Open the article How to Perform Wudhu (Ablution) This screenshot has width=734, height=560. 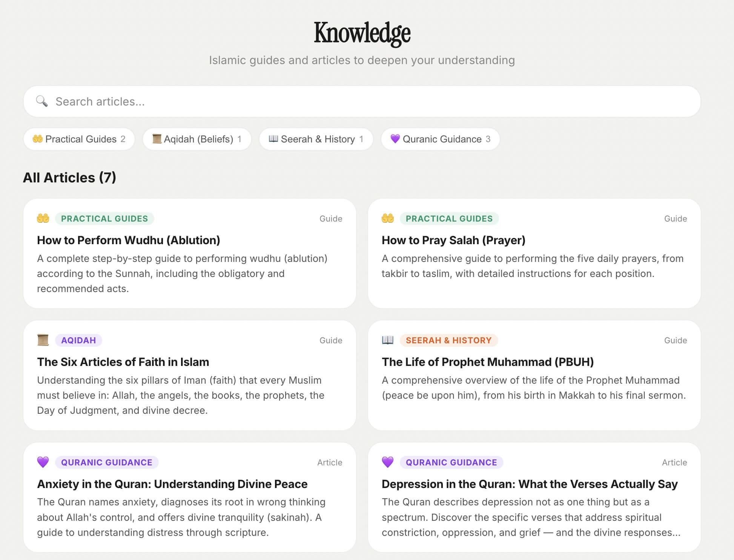coord(129,240)
